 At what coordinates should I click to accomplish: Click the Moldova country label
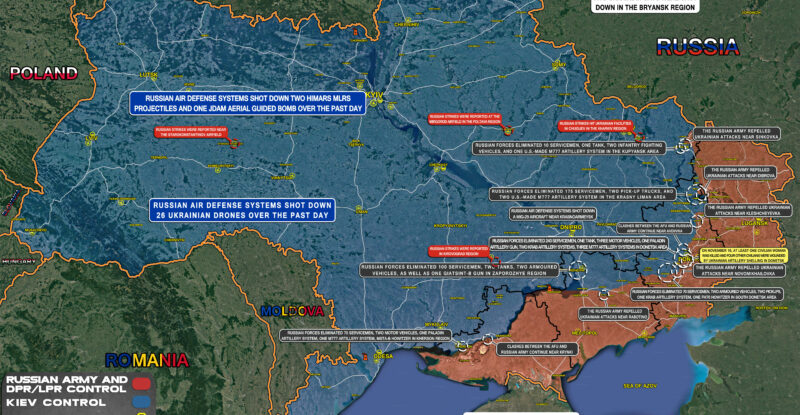click(293, 312)
